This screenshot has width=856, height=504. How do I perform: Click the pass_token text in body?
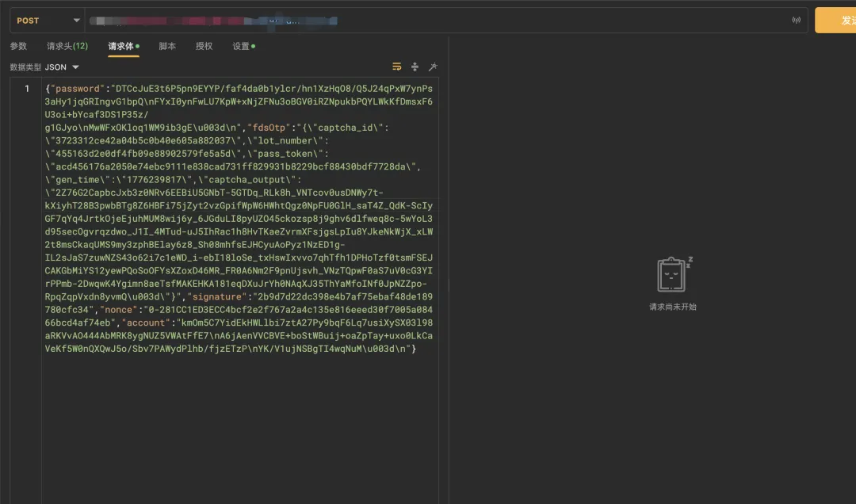coord(285,154)
